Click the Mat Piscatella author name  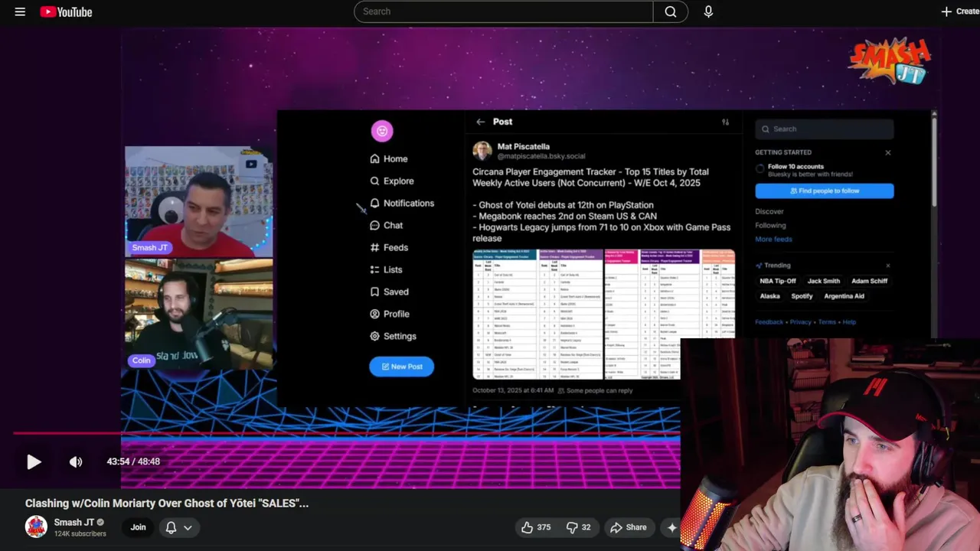pyautogui.click(x=524, y=146)
